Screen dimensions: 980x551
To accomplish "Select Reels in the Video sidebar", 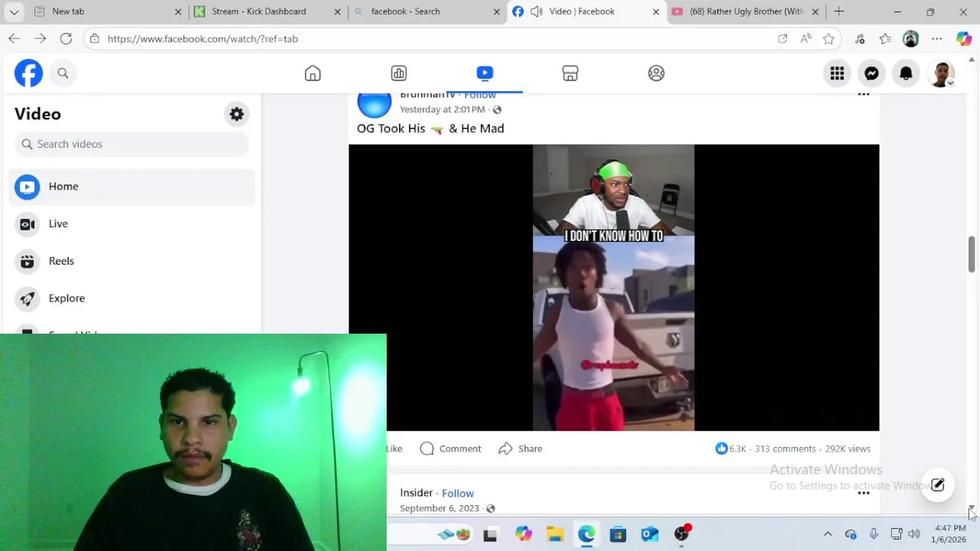I will (x=132, y=261).
